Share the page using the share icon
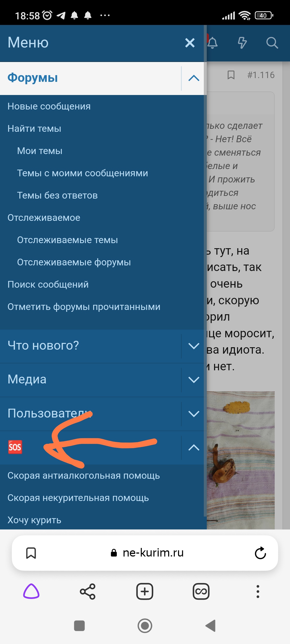 (88, 591)
